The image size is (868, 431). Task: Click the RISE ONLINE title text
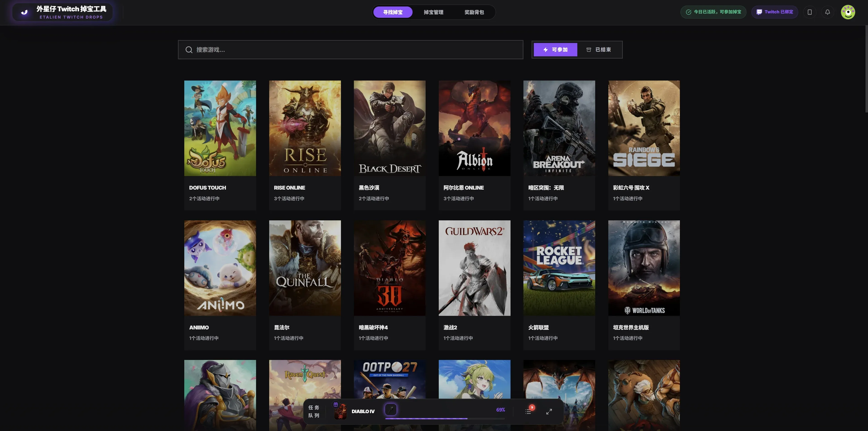(289, 188)
